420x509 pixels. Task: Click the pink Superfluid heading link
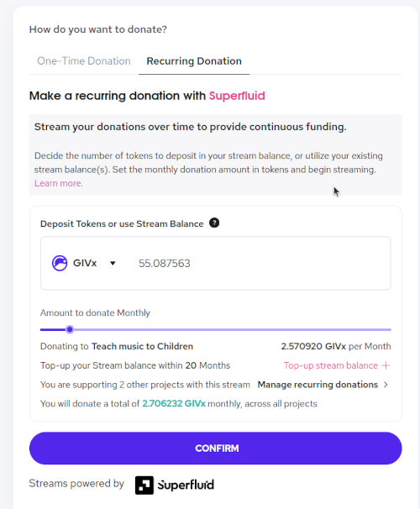(x=237, y=96)
